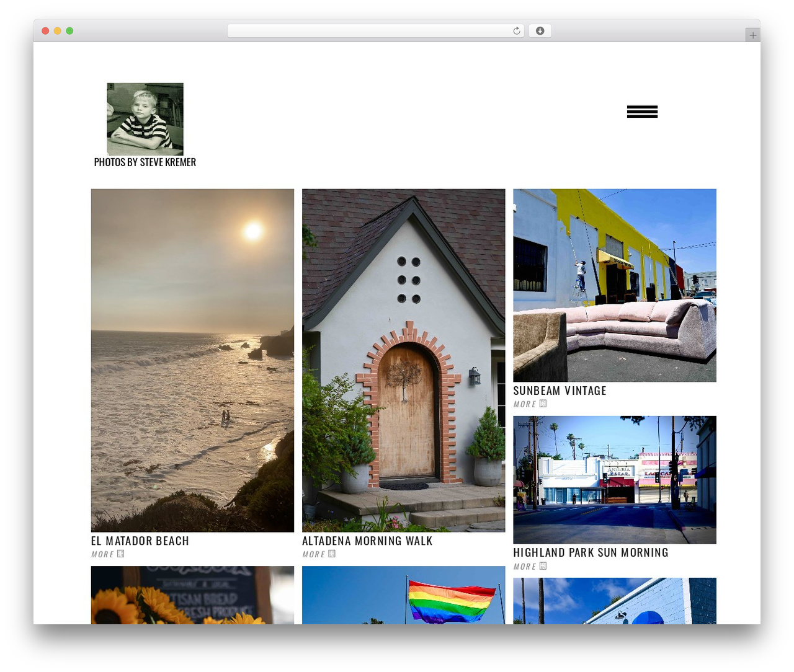Click icon beside More under El Matador Beach
The image size is (794, 672).
click(x=121, y=554)
